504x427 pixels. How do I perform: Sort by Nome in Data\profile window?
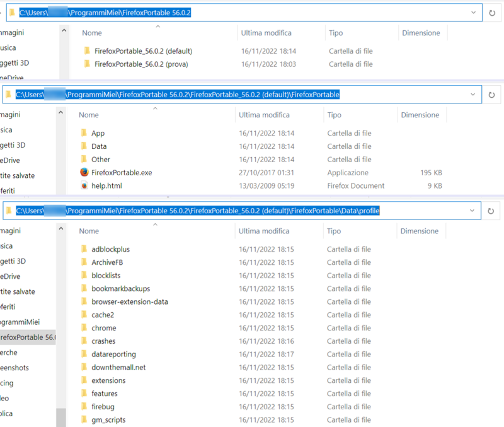(x=89, y=231)
